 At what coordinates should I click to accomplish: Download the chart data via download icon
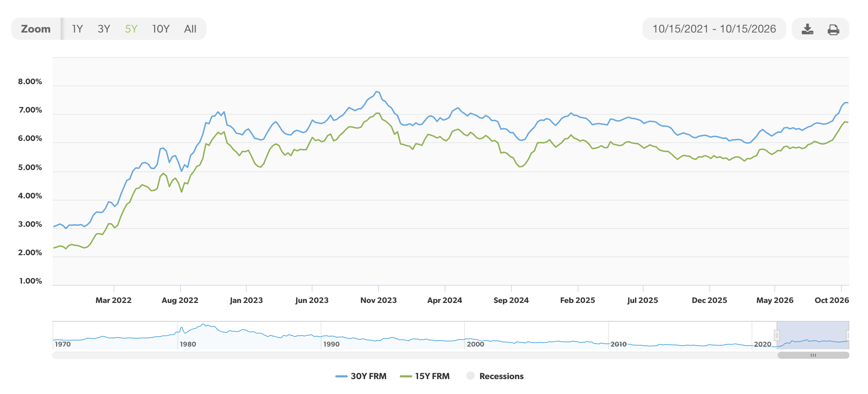(x=807, y=29)
